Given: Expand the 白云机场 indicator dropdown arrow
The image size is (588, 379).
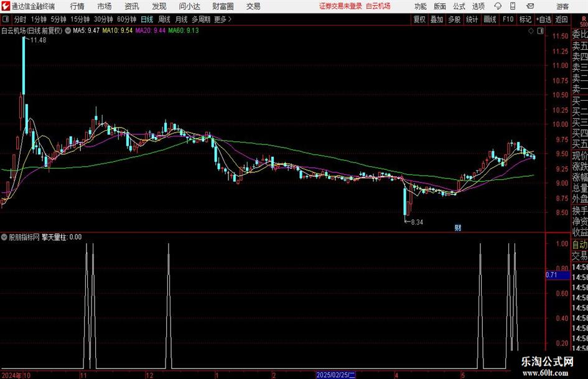Looking at the screenshot, I should (68, 30).
